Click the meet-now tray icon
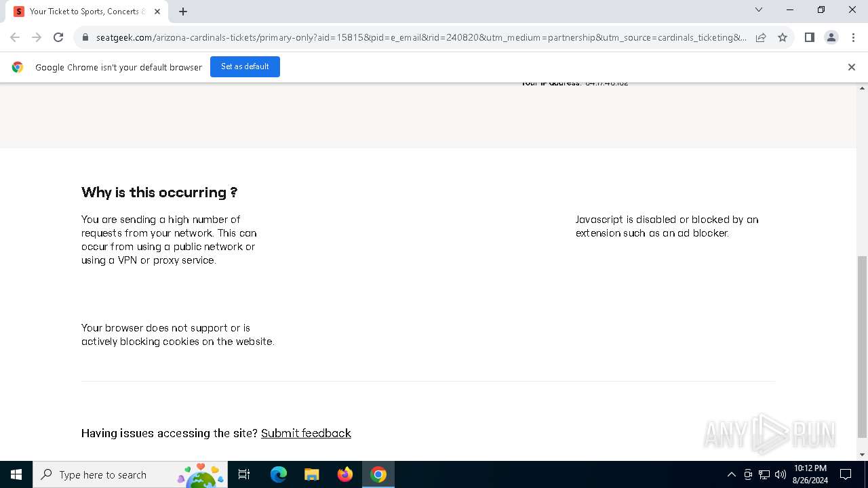The width and height of the screenshot is (868, 488). 748,474
